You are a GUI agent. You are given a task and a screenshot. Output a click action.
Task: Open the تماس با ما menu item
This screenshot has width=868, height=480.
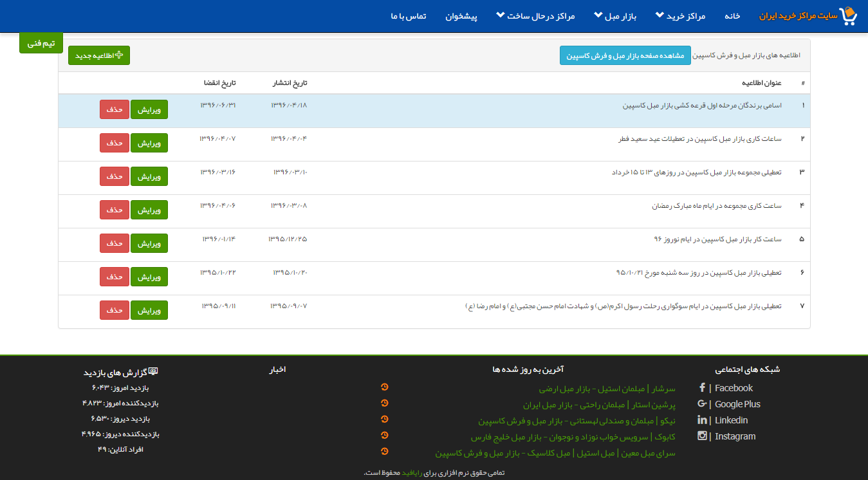click(x=408, y=16)
